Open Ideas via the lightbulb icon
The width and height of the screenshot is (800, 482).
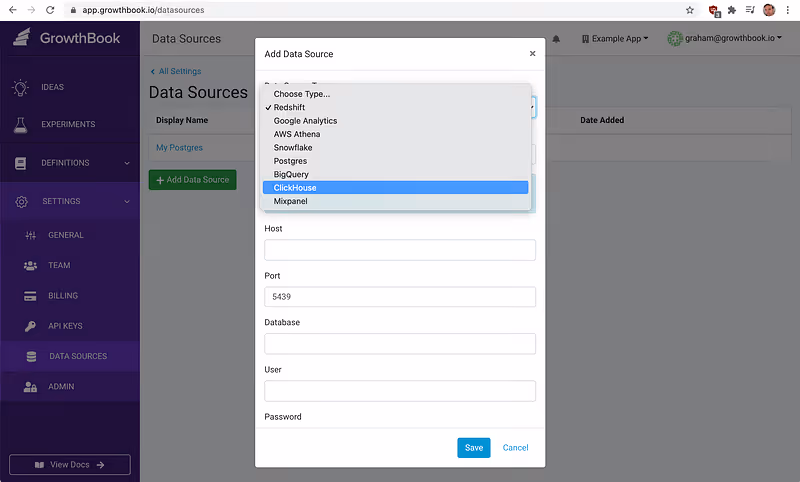point(20,87)
